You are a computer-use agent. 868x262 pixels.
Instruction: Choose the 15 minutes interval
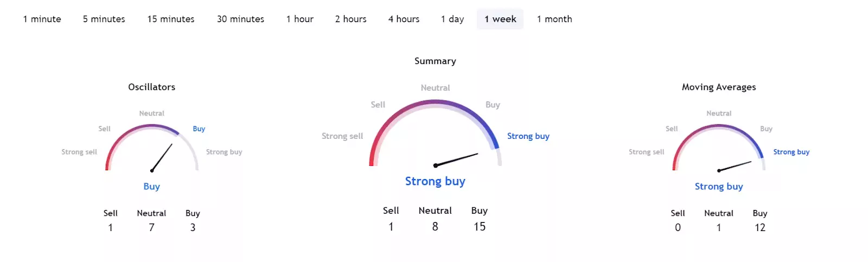(171, 19)
